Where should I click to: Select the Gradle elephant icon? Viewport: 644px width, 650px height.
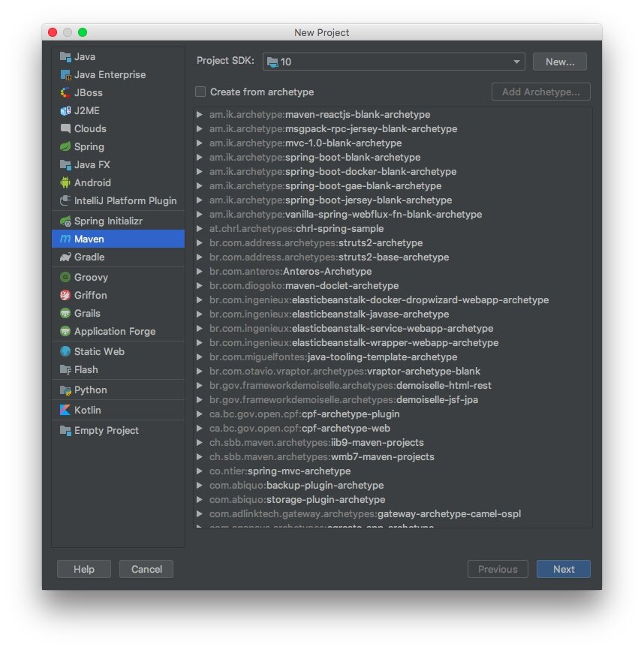tap(65, 257)
